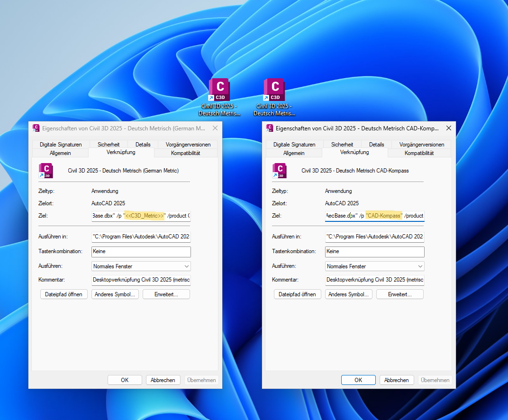Click Anderes Symbol... in the CAD-Kompass dialog
Screen dimensions: 508x420
click(349, 294)
